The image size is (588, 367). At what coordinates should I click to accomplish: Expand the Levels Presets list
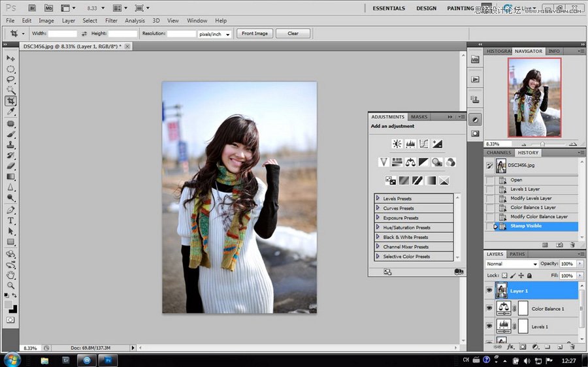(x=378, y=199)
